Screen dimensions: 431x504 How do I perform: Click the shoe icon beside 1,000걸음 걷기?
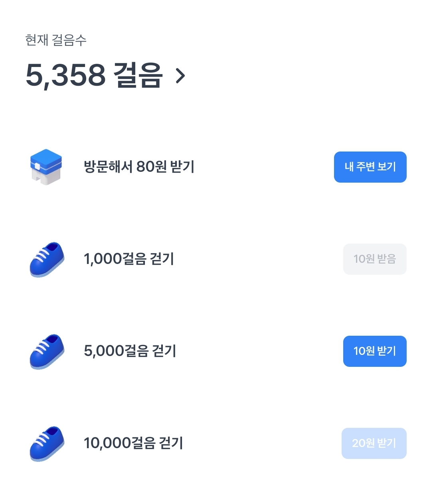coord(47,259)
